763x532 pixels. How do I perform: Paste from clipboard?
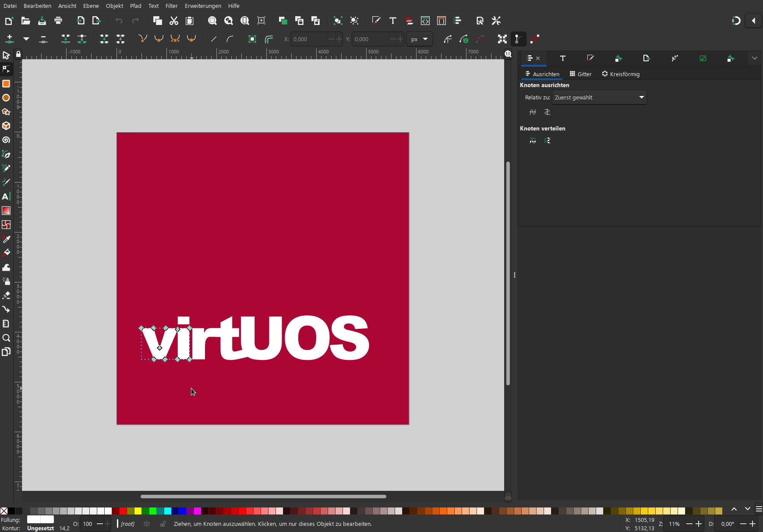(x=190, y=21)
